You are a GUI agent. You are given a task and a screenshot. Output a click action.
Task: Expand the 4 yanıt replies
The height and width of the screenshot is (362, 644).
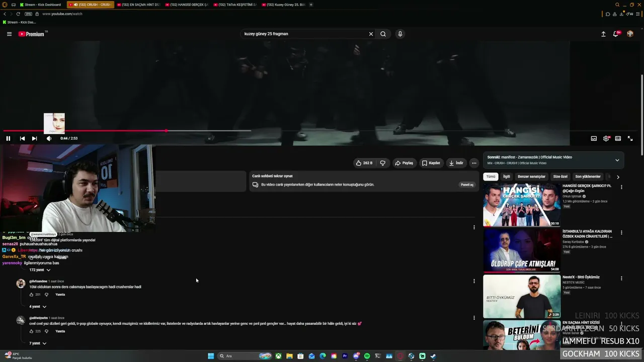[38, 307]
